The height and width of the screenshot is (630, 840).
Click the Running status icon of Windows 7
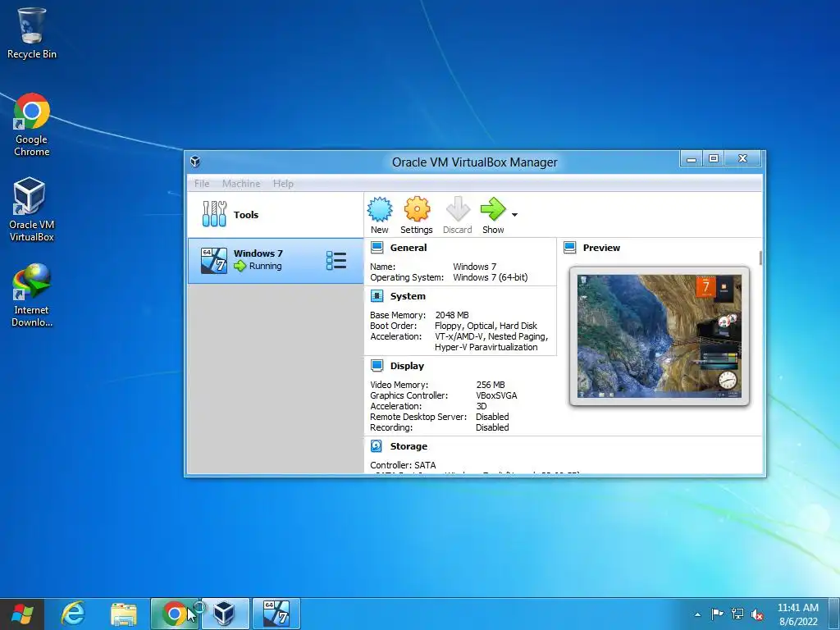240,266
